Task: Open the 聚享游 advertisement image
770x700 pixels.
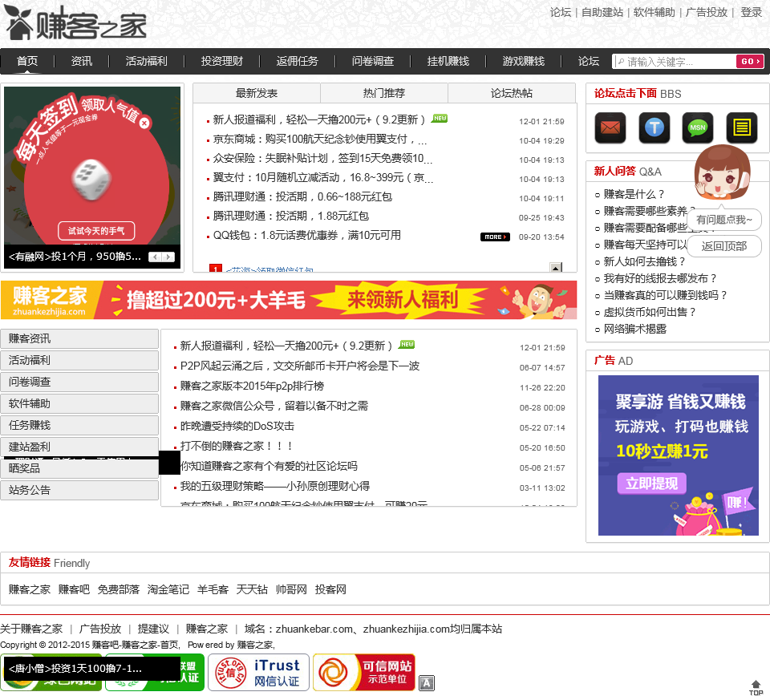Action: 679,455
